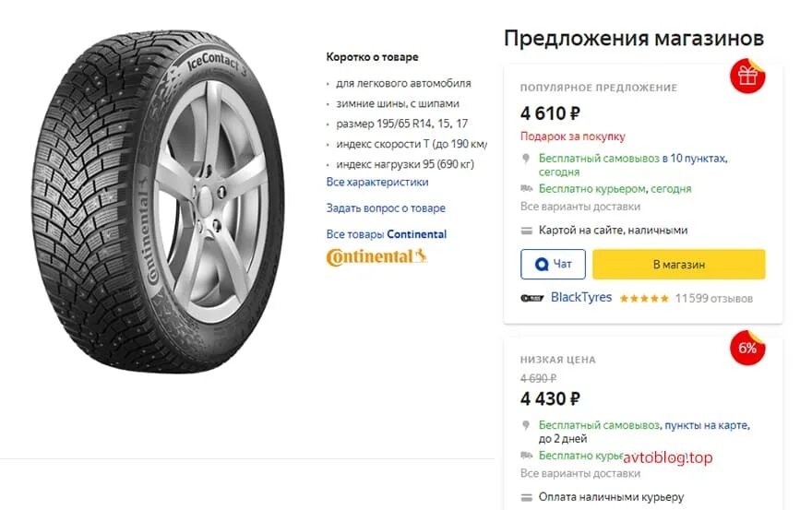Click the BlackTyres shop logo icon

click(x=531, y=298)
